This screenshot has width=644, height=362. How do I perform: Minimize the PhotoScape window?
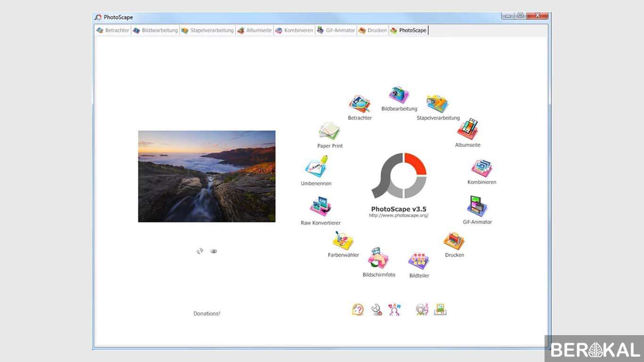point(508,16)
